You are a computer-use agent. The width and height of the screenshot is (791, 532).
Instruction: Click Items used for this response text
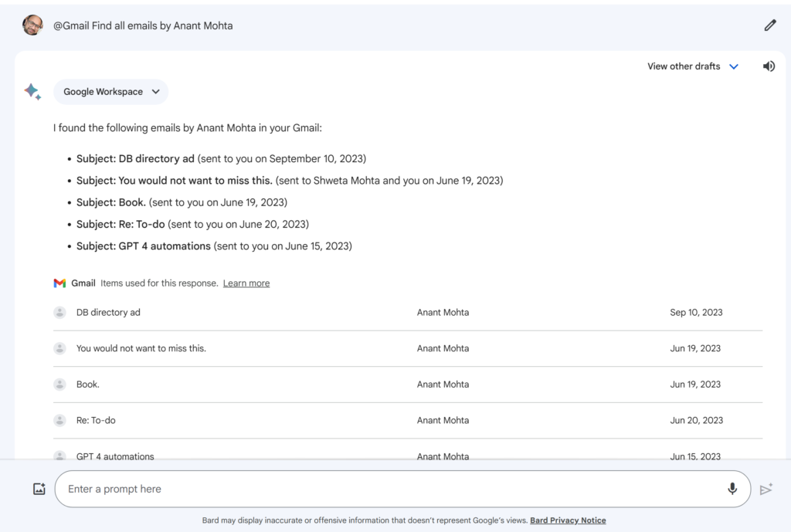pos(159,283)
